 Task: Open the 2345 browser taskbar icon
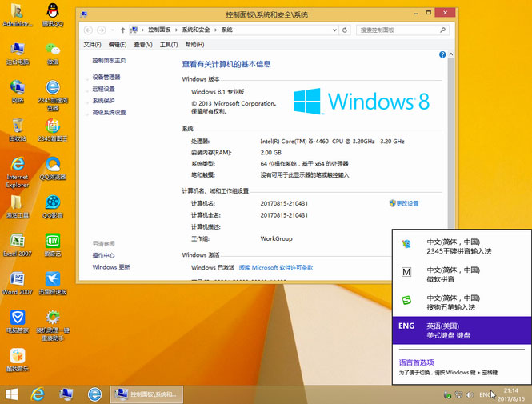coord(94,394)
